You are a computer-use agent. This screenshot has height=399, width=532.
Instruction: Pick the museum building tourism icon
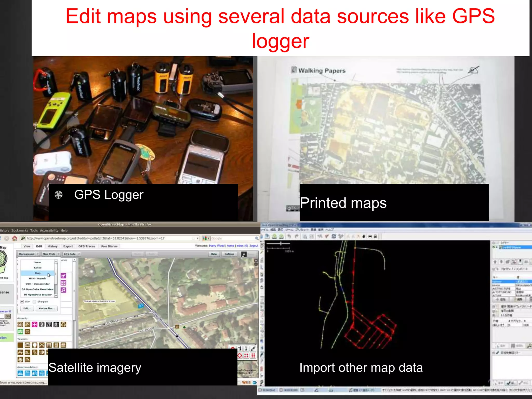pyautogui.click(x=28, y=345)
